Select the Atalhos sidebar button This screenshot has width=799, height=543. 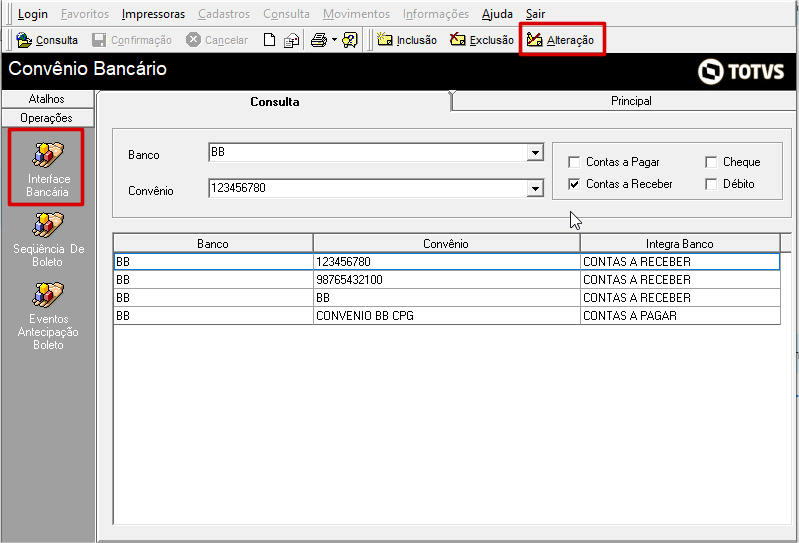pyautogui.click(x=47, y=99)
